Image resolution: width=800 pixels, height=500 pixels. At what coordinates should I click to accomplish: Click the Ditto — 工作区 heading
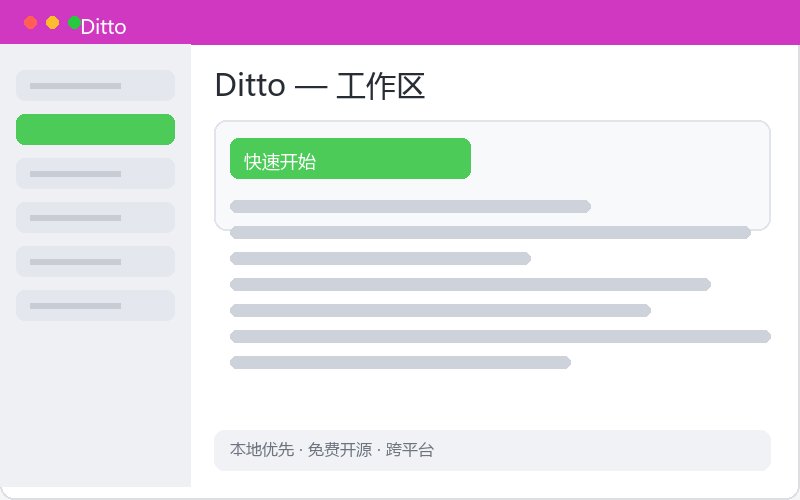(x=320, y=86)
